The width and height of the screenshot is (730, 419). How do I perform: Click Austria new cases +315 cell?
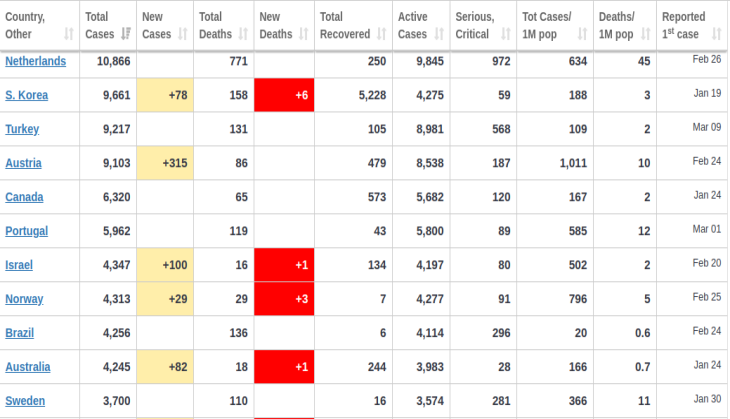[165, 163]
